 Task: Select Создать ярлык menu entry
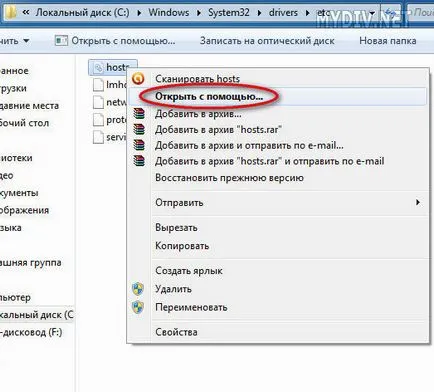277,271
